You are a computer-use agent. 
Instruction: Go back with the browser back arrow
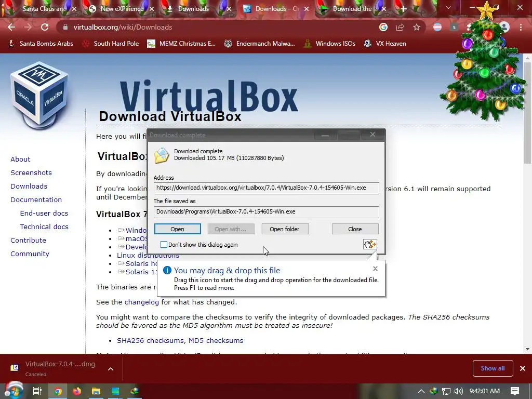point(11,27)
